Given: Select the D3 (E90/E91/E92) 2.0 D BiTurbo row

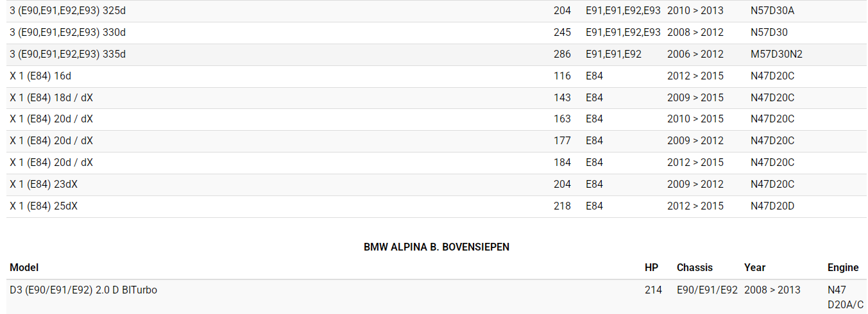Looking at the screenshot, I should click(x=83, y=290).
